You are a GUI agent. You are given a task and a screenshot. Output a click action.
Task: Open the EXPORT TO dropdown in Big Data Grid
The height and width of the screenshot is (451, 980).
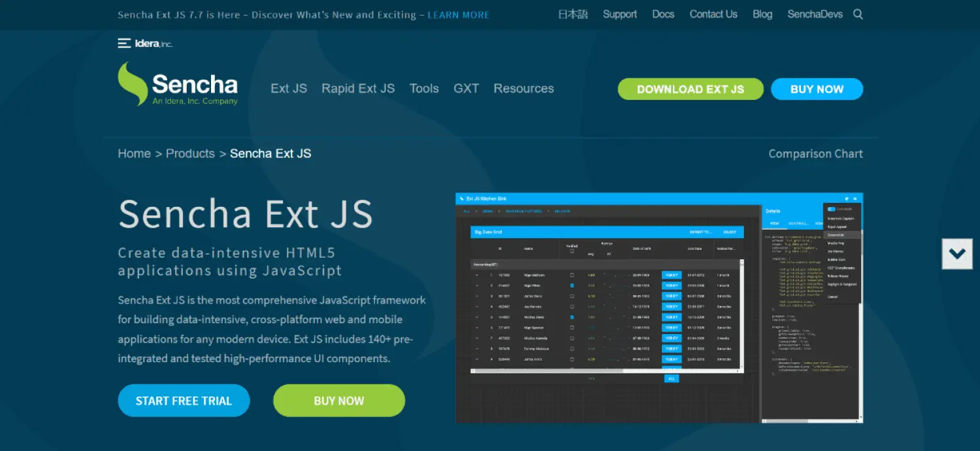tap(701, 232)
